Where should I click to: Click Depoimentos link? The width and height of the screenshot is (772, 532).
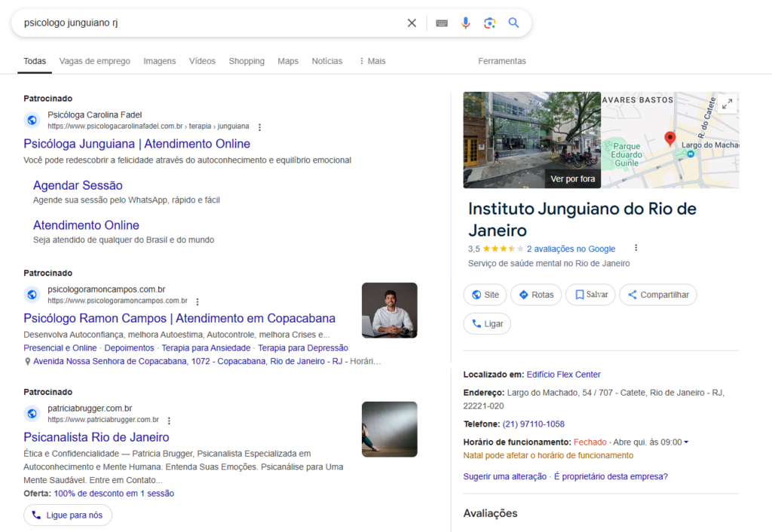(x=129, y=348)
